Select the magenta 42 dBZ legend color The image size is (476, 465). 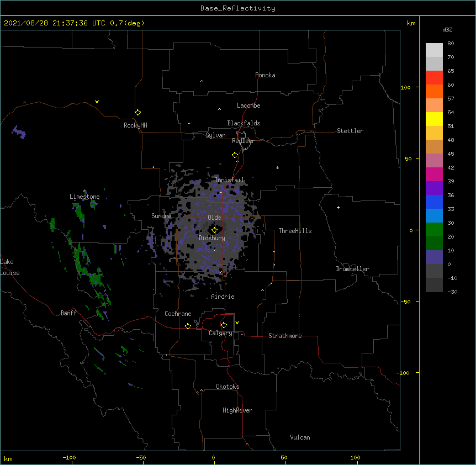pyautogui.click(x=434, y=174)
